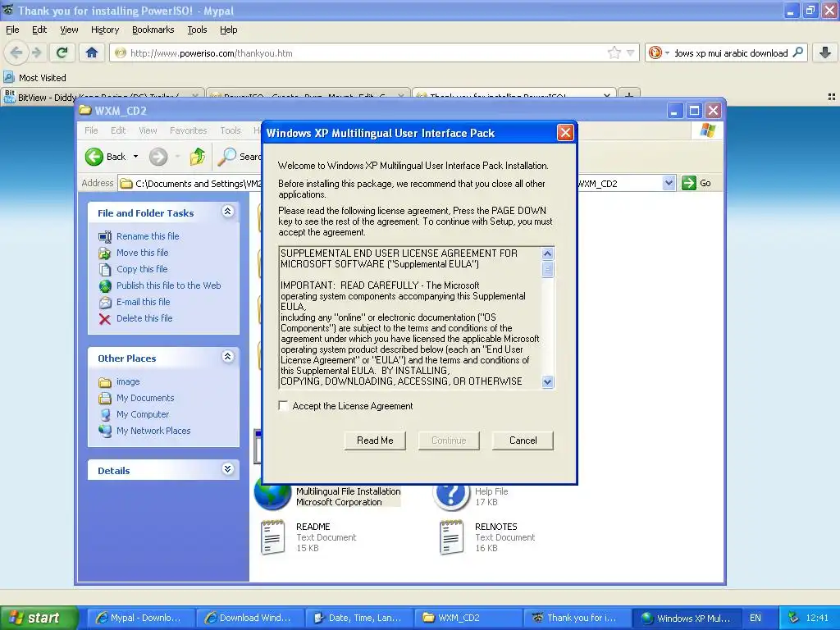
Task: Open the URL history dropdown arrow
Action: pyautogui.click(x=631, y=52)
